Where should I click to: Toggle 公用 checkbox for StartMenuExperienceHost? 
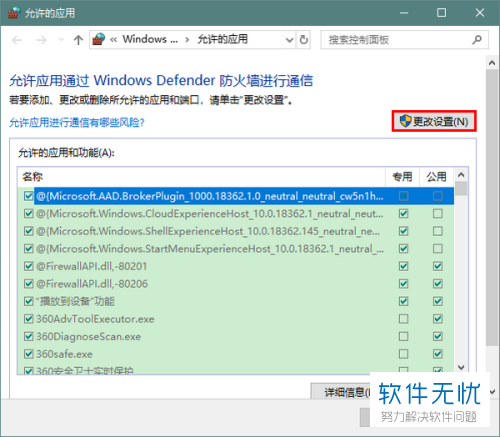pos(438,249)
